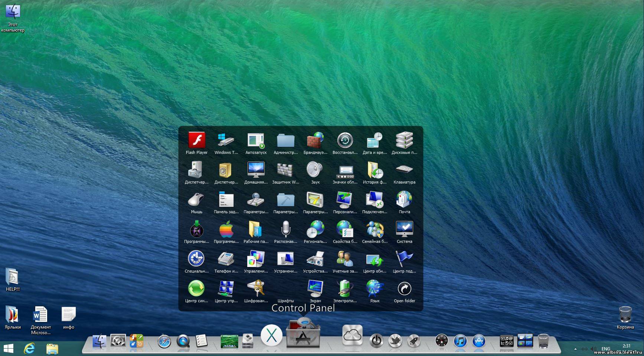Screen dimensions: 644x356
Task: Open the Шрифты item
Action: click(x=286, y=301)
